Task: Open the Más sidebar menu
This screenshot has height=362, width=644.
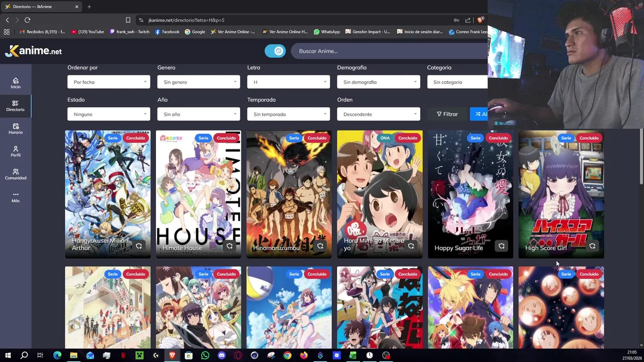Action: (16, 197)
